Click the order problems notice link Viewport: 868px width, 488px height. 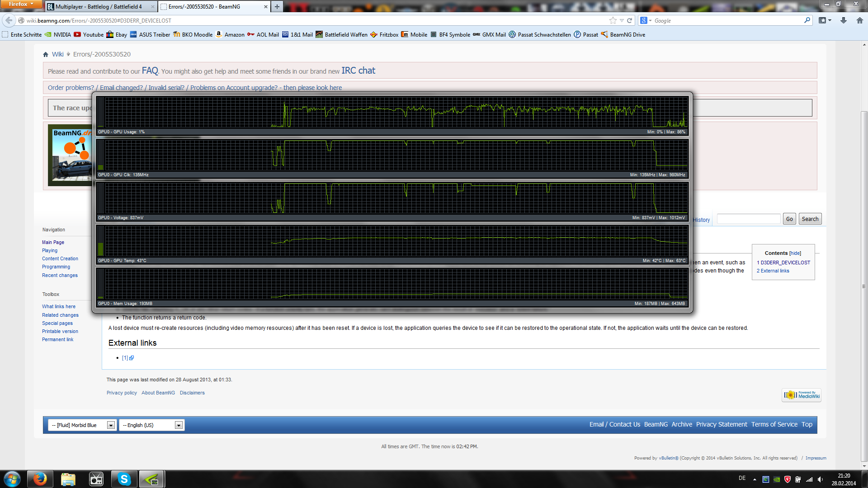(x=195, y=88)
